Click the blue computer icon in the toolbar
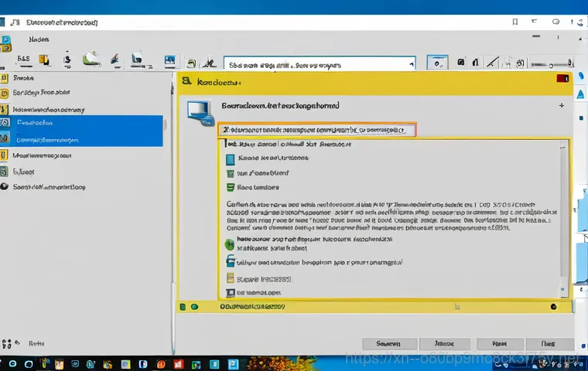The height and width of the screenshot is (371, 588). point(137,60)
